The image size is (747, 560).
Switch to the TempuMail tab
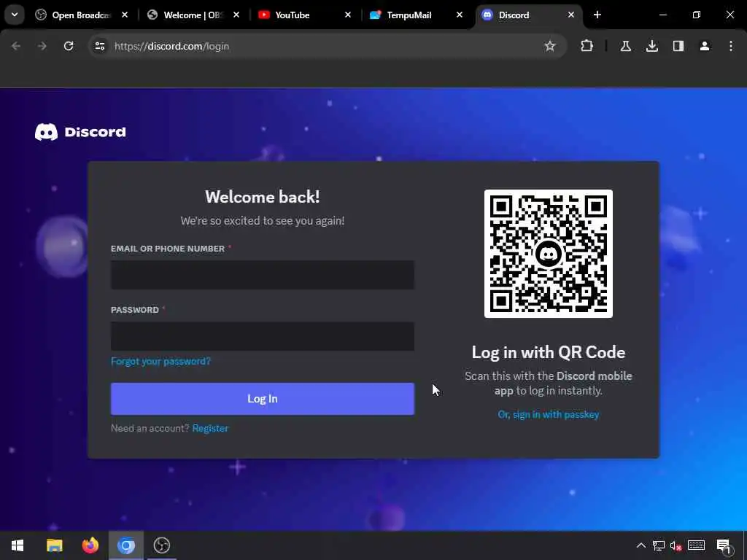point(417,15)
